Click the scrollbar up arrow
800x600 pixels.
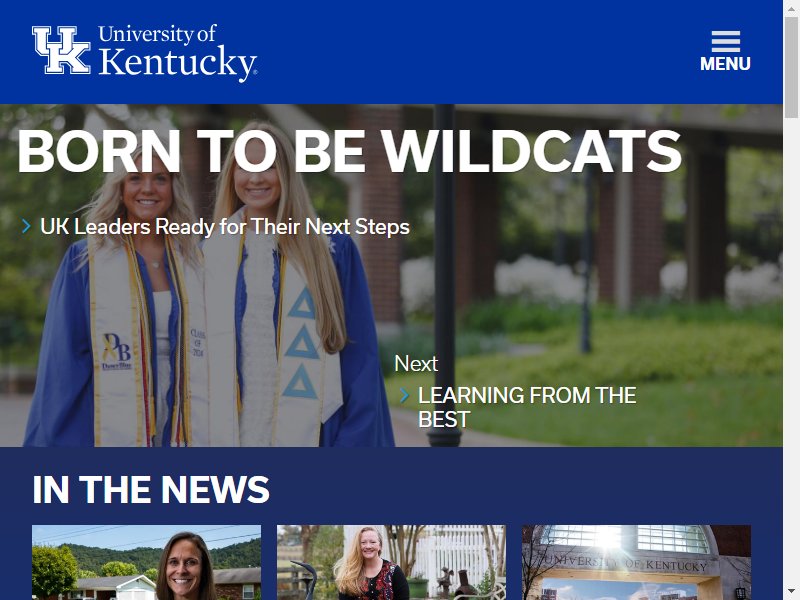click(x=791, y=8)
